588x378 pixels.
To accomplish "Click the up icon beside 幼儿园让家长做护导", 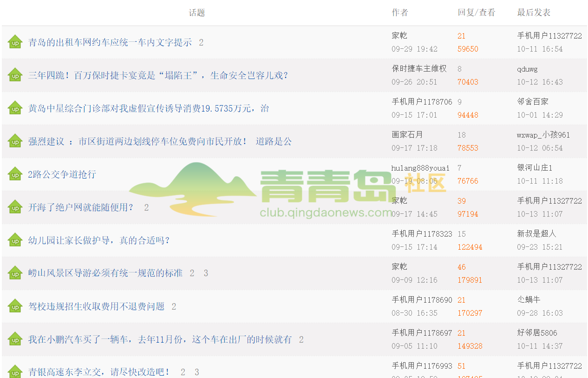I will [x=15, y=240].
